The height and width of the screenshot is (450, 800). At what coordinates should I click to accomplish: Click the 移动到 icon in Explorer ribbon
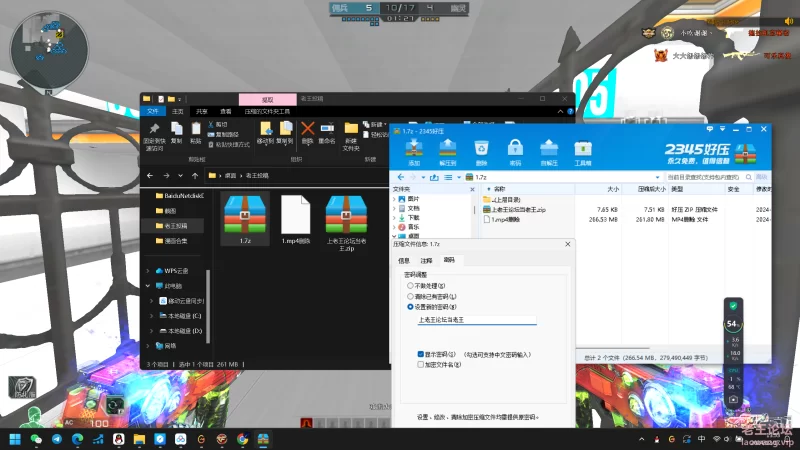(x=265, y=128)
